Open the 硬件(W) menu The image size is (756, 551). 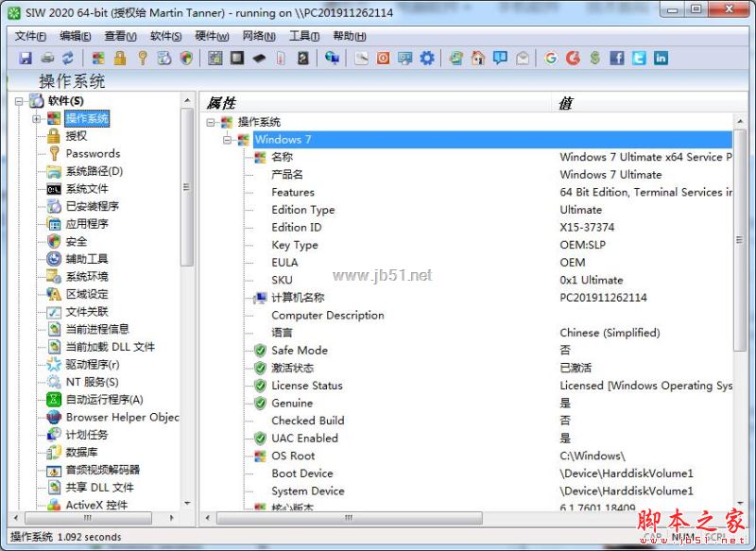tap(212, 36)
